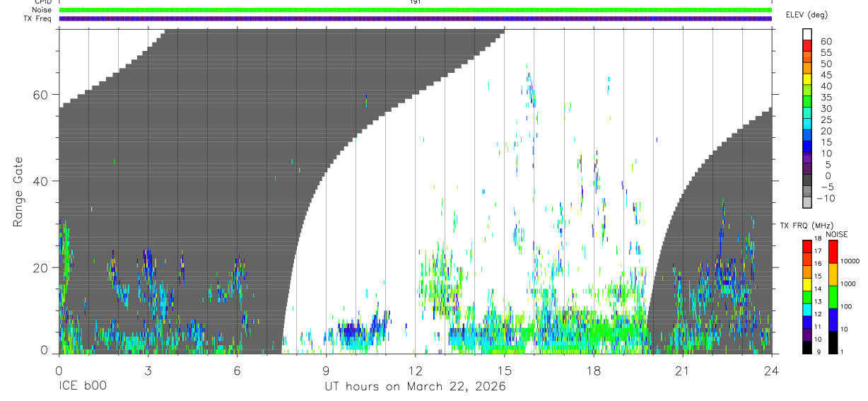Select the black swatch in NOISE colorbar
This screenshot has height=401, width=868.
click(x=833, y=342)
